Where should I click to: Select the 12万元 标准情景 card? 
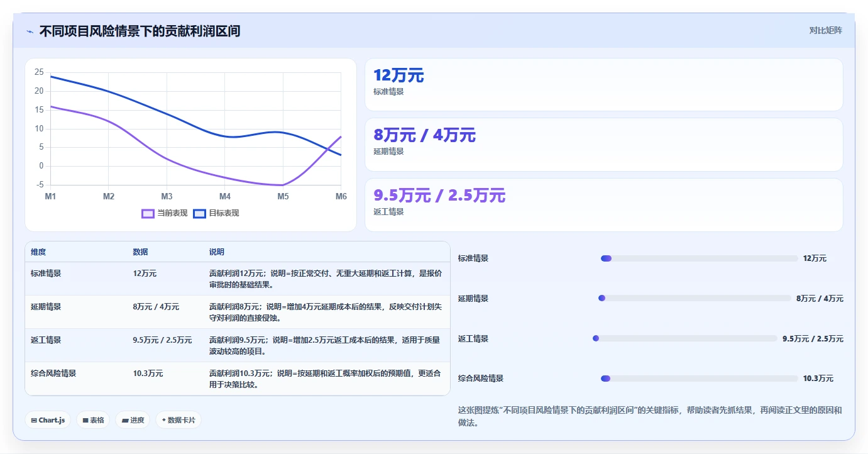coord(603,85)
